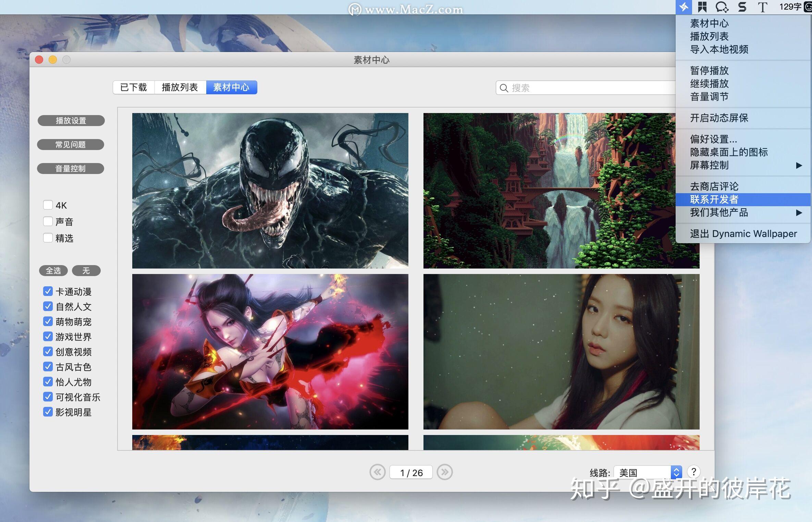
Task: Enable the 4K filter checkbox
Action: click(x=48, y=205)
